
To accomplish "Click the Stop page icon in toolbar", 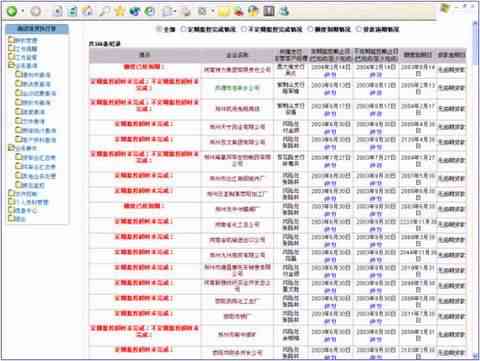I will click(58, 12).
